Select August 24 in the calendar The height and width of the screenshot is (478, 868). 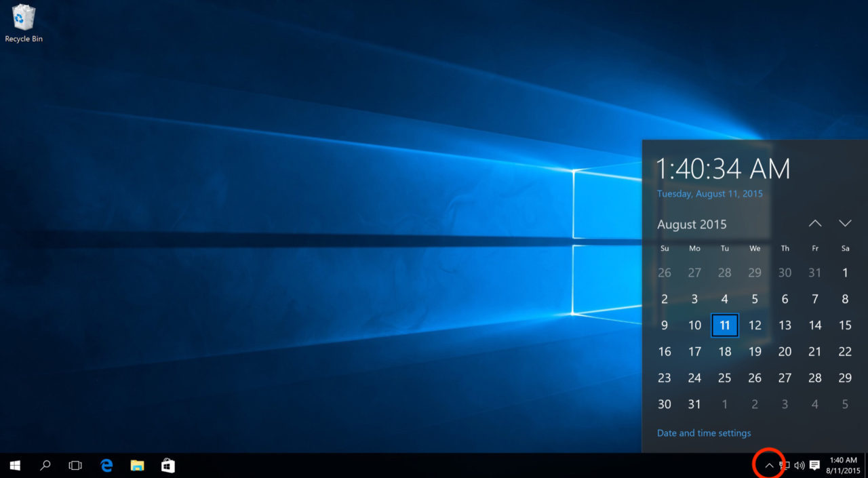pyautogui.click(x=694, y=378)
